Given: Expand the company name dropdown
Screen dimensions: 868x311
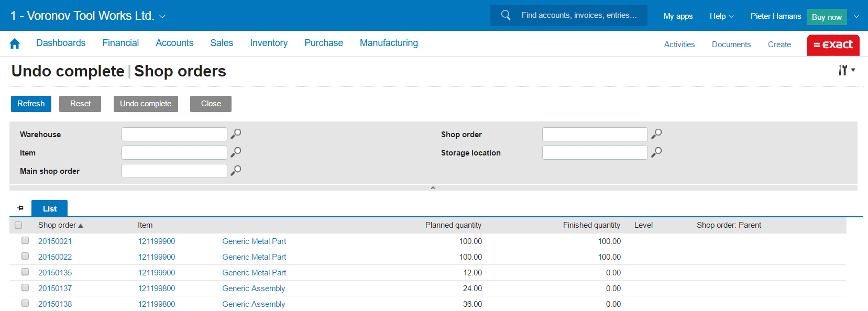Looking at the screenshot, I should pyautogui.click(x=162, y=17).
